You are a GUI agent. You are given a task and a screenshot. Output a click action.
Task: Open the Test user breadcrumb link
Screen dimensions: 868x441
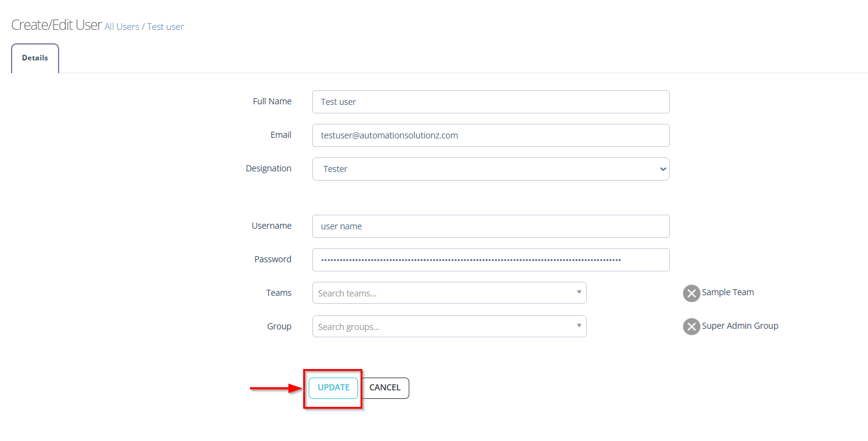[x=165, y=27]
